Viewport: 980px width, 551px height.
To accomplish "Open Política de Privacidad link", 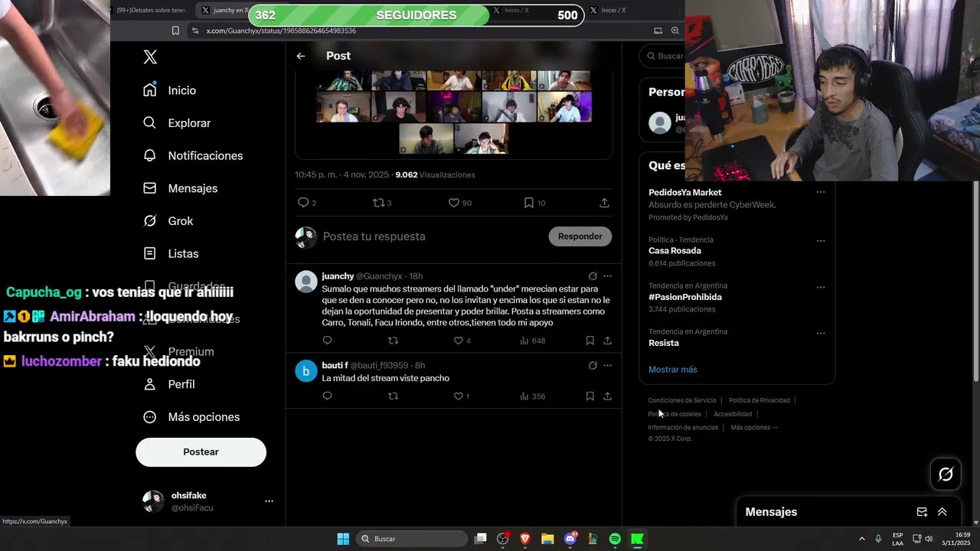I will [x=759, y=400].
